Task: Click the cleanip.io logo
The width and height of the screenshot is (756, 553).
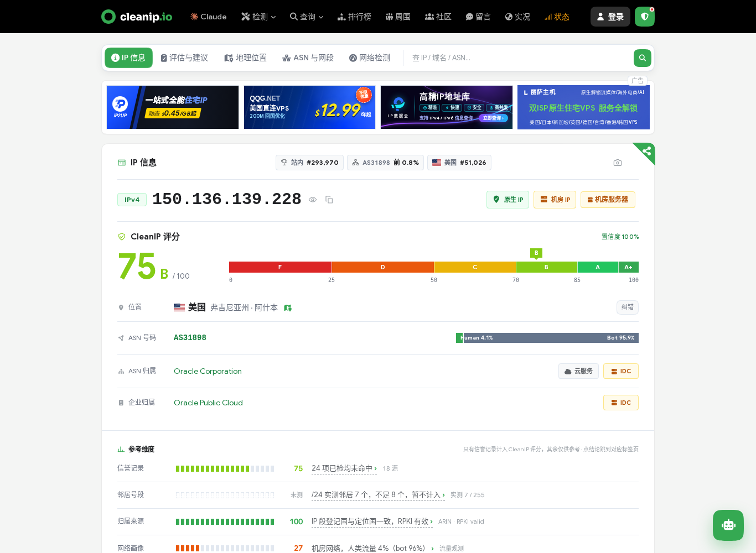Action: 137,17
